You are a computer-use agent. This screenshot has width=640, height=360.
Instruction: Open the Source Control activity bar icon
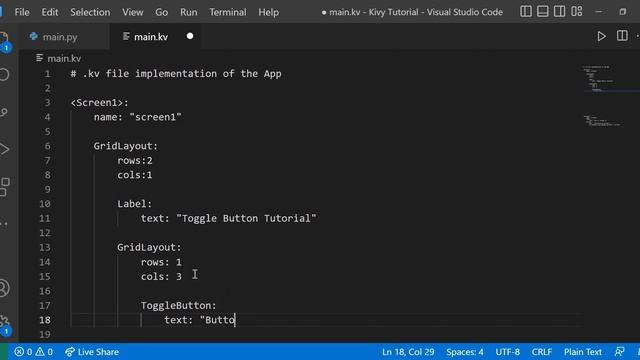4,112
